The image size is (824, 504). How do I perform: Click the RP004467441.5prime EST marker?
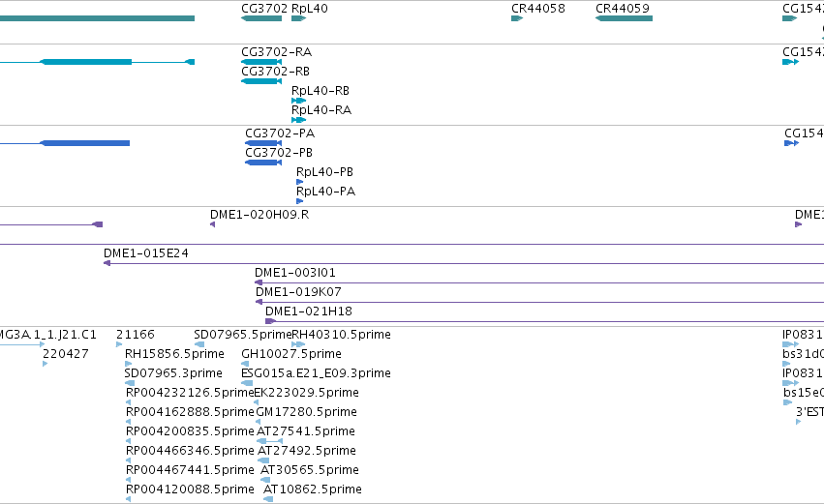128,481
